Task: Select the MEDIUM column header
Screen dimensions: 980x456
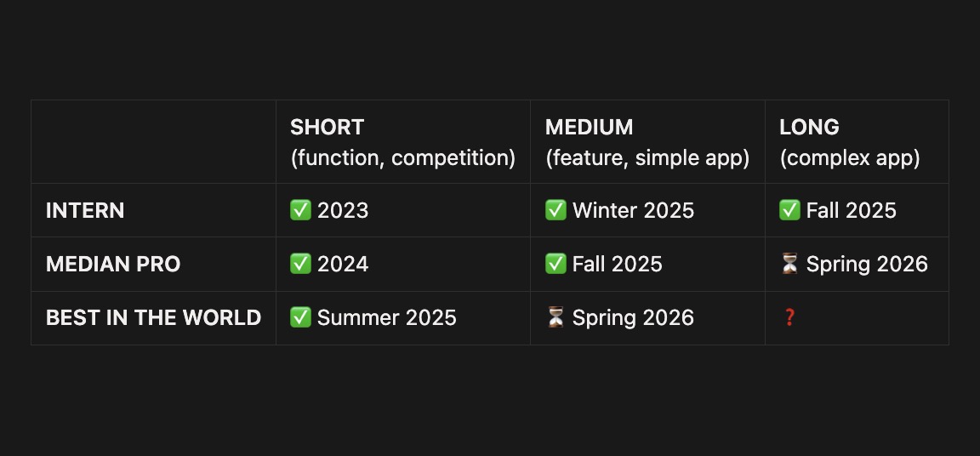Action: coord(589,128)
